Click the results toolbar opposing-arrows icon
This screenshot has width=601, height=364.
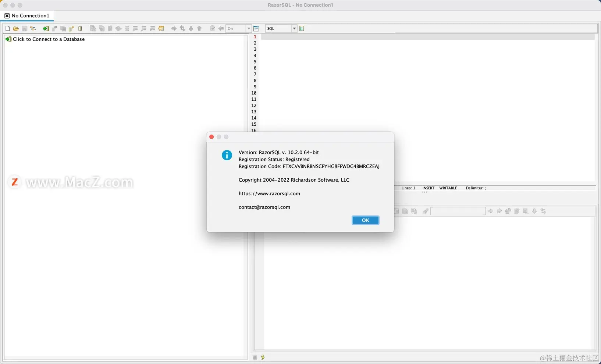tap(543, 211)
